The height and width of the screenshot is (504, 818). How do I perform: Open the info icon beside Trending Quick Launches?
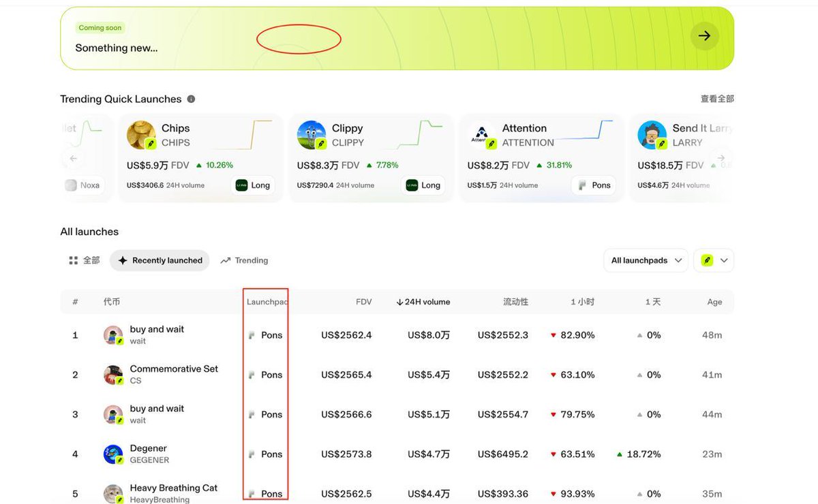[x=191, y=99]
